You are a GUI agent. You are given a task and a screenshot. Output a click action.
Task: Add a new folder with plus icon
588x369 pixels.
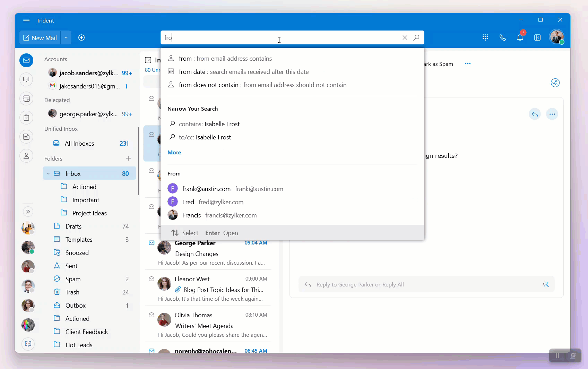pyautogui.click(x=129, y=158)
